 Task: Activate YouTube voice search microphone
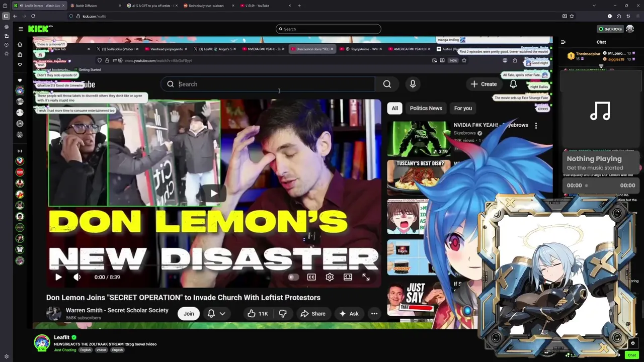point(413,84)
